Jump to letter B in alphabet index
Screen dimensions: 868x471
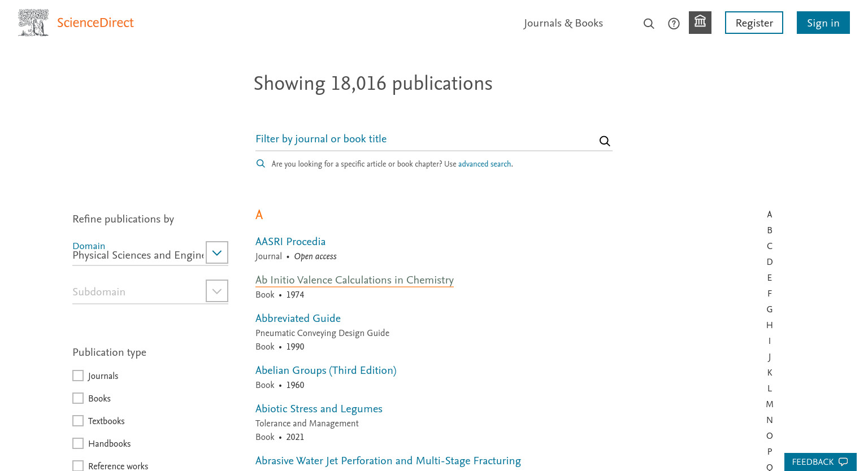(x=770, y=230)
